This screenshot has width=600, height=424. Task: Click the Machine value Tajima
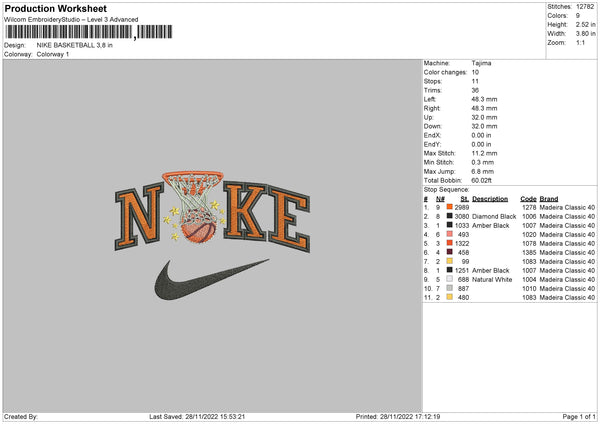click(481, 63)
